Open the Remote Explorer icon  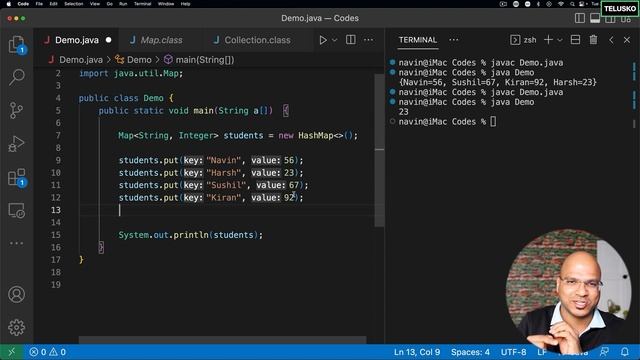pos(17,211)
